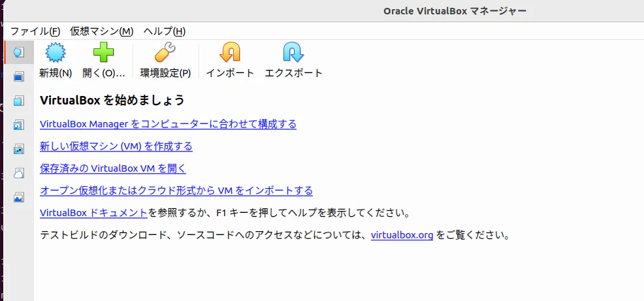Visit the virtualbox.org link
This screenshot has height=301, width=644.
[x=402, y=236]
